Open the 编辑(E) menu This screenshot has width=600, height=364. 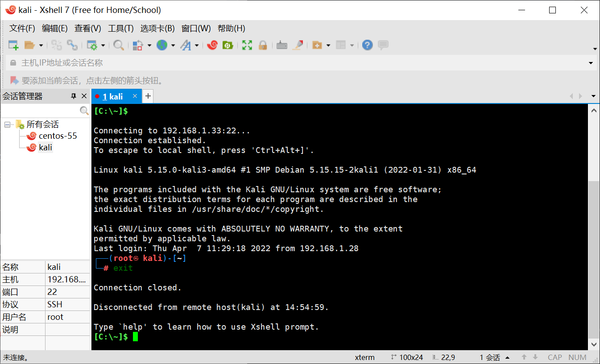coord(55,29)
